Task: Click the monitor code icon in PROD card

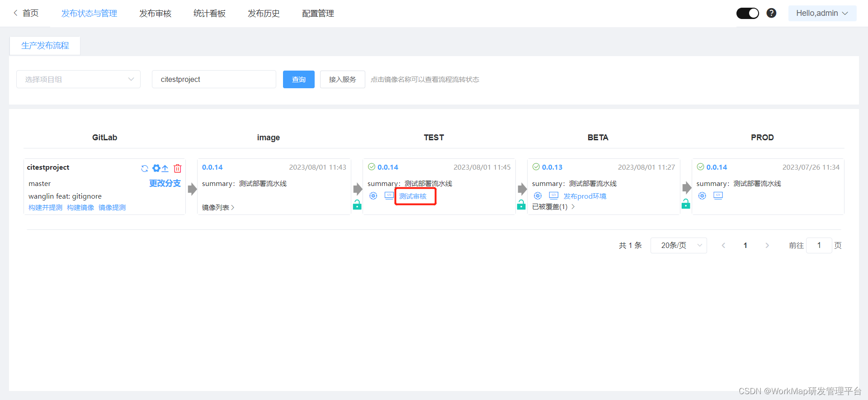Action: pyautogui.click(x=718, y=195)
